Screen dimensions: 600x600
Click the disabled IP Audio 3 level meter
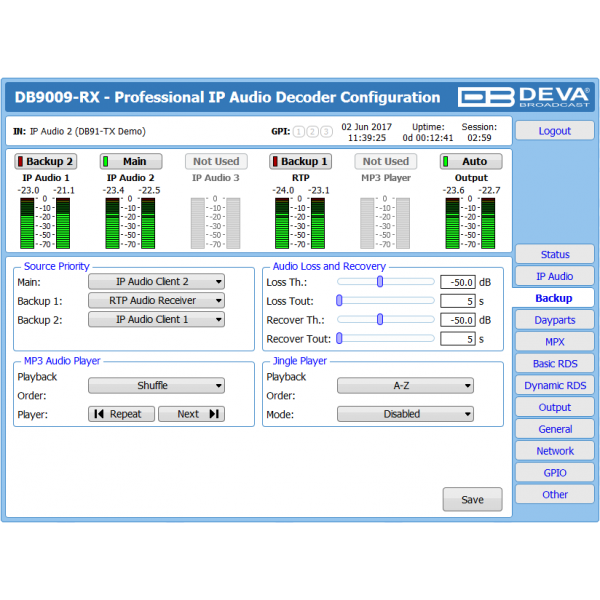tap(215, 223)
